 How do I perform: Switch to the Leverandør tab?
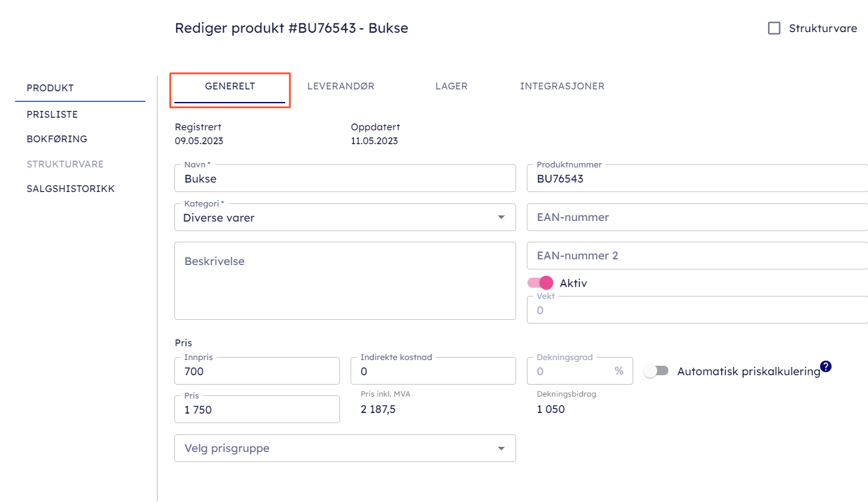(x=341, y=86)
